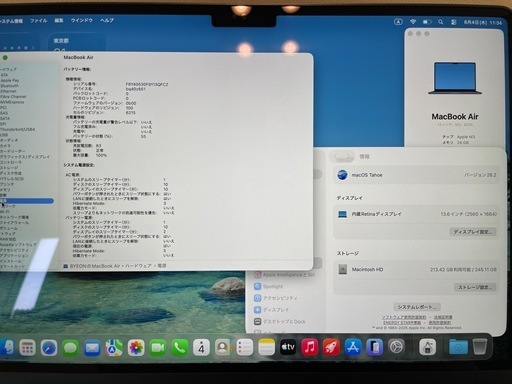The image size is (512, 384).
Task: Select Spotlight in settings sidebar
Action: pos(269,286)
